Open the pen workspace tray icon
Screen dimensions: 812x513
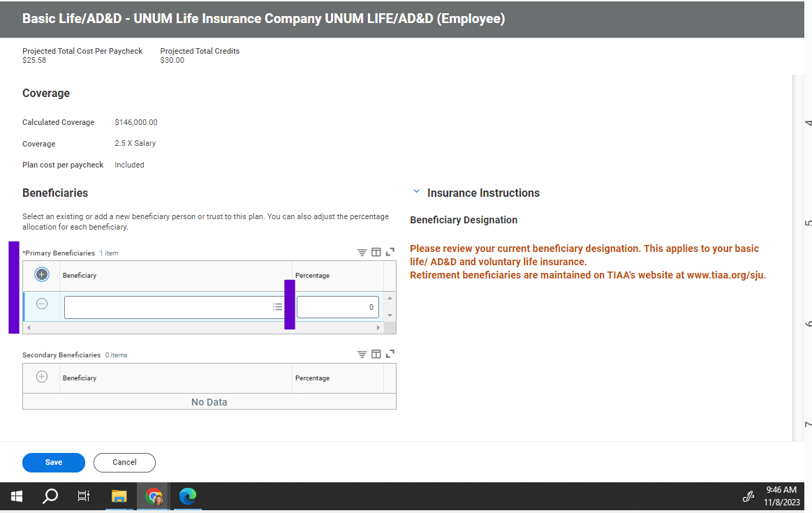click(x=748, y=497)
